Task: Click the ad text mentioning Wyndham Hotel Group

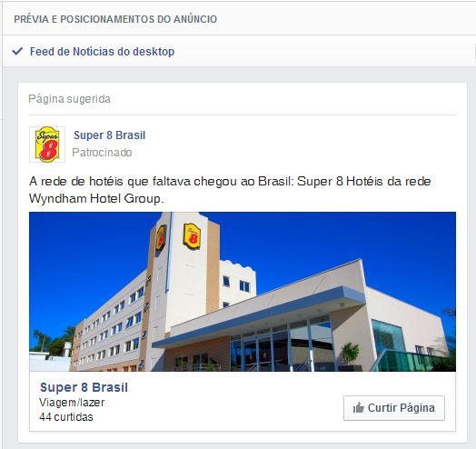Action: point(96,199)
